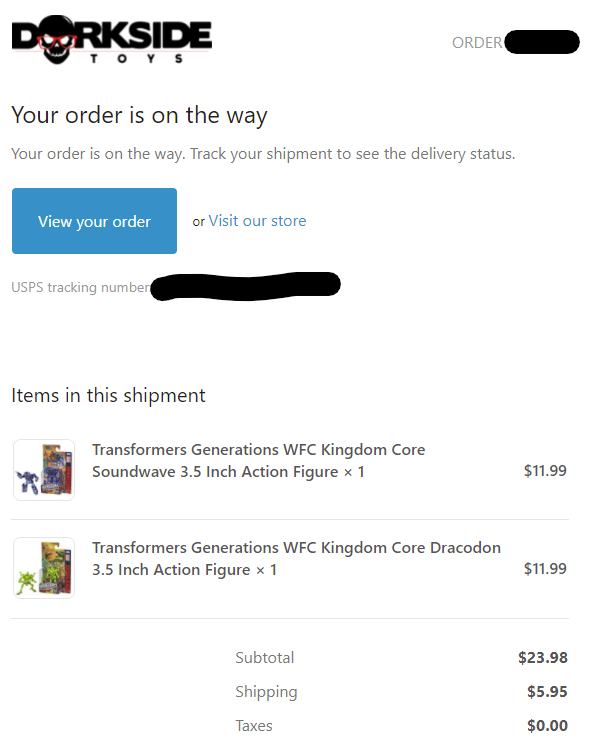Viewport: 604px width, 754px height.
Task: Select the USPS tracking number label
Action: tap(80, 288)
